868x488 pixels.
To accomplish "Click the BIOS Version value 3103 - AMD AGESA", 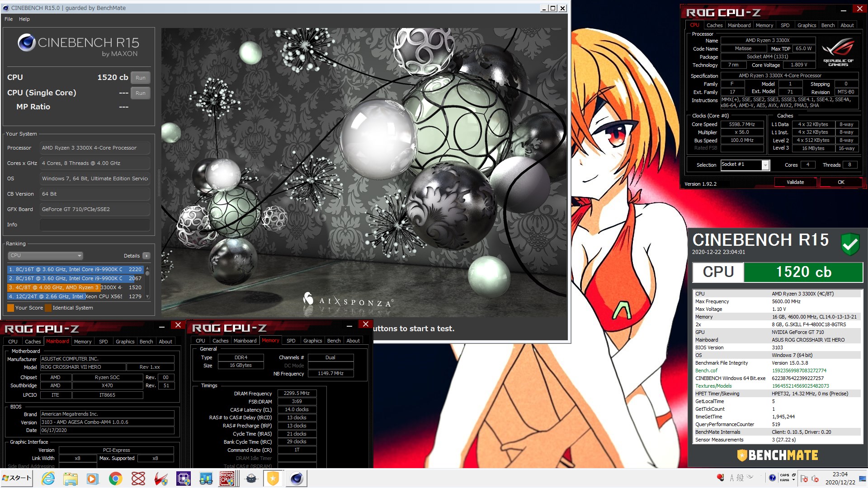I will click(x=107, y=422).
